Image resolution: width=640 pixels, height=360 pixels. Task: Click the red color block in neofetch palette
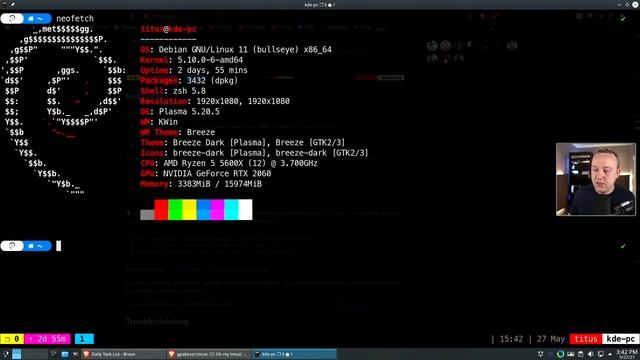161,209
